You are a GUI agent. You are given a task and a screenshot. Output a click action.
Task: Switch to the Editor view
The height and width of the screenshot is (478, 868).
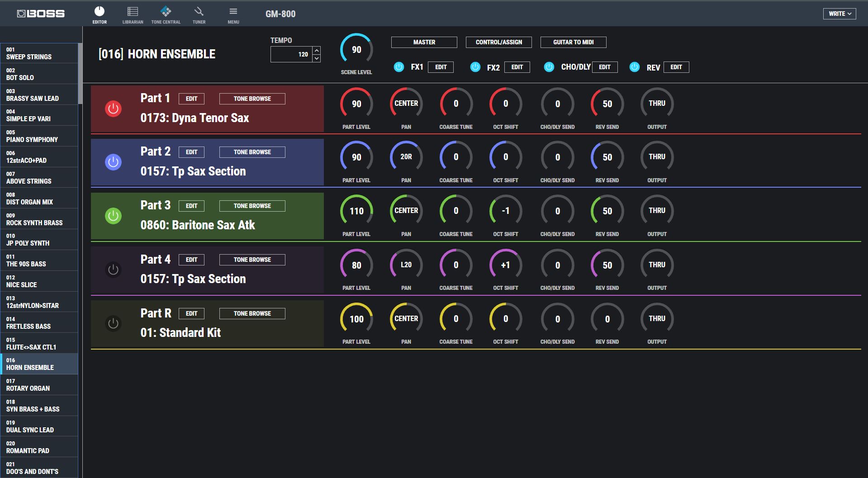[100, 14]
